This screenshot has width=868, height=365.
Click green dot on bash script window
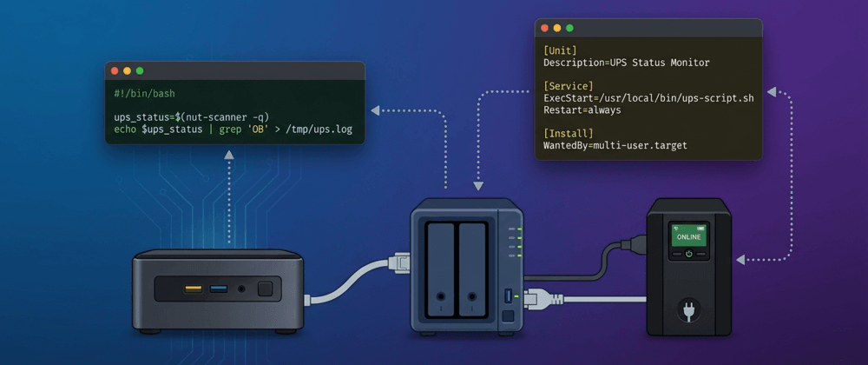click(x=140, y=70)
